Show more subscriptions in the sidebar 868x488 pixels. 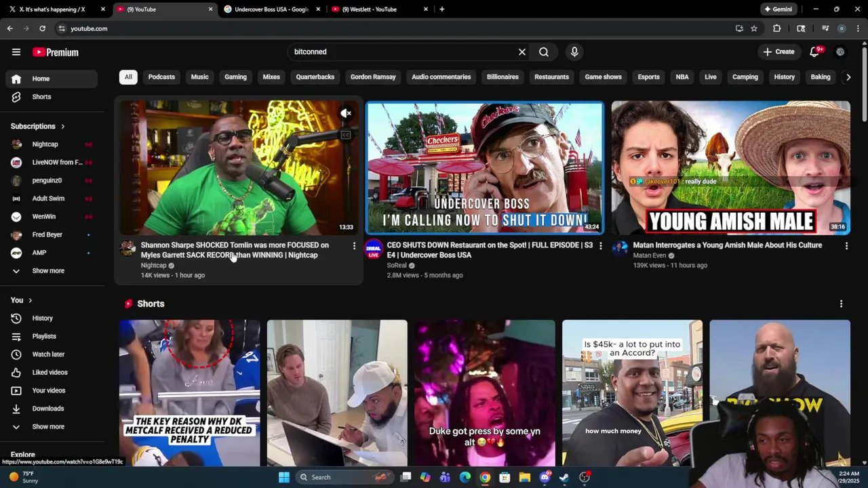(49, 270)
